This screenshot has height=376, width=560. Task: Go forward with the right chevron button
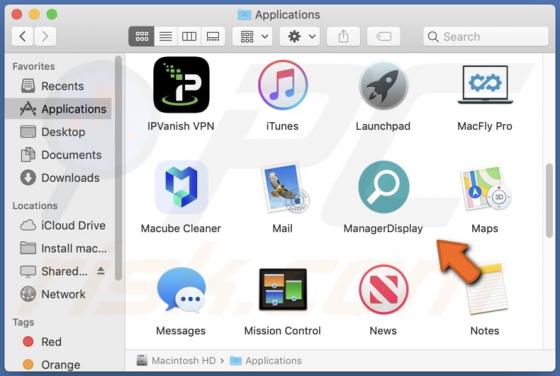tap(45, 36)
